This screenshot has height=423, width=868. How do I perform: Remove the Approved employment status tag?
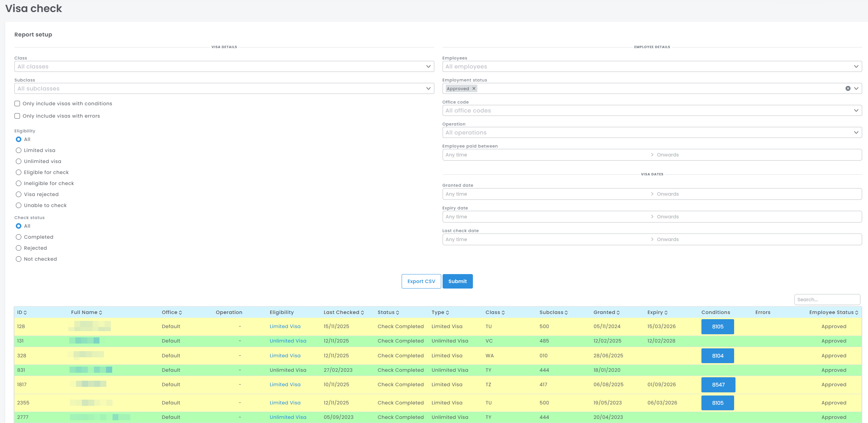[x=474, y=89]
